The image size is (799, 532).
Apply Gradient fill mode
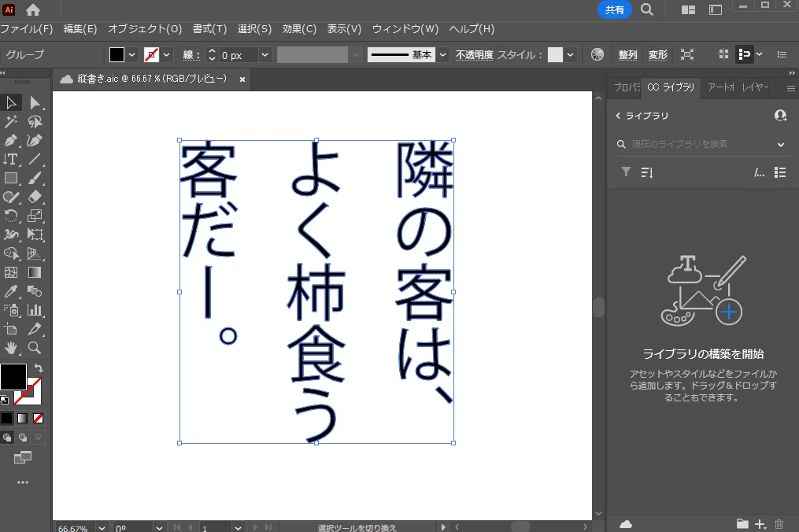pos(22,419)
